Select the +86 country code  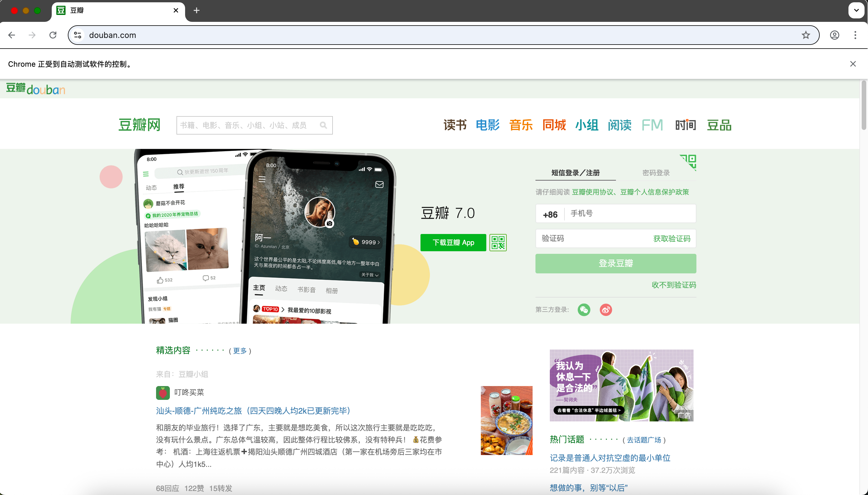550,214
